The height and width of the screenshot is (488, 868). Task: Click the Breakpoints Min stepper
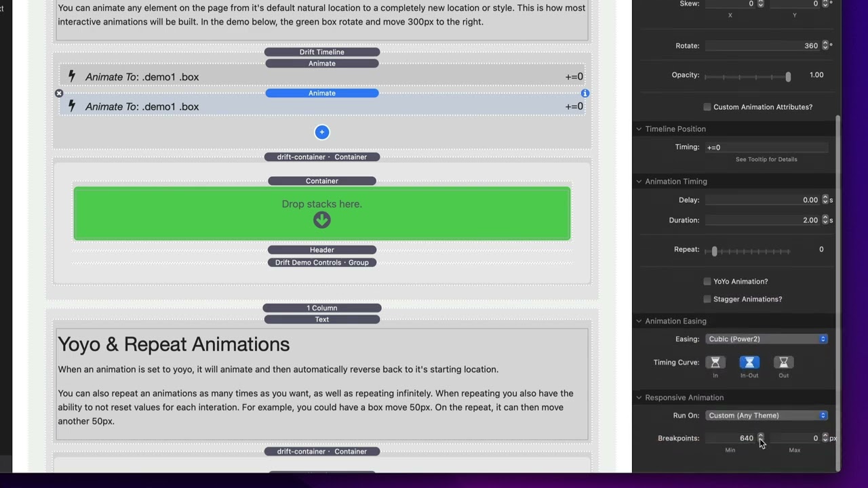click(x=760, y=438)
